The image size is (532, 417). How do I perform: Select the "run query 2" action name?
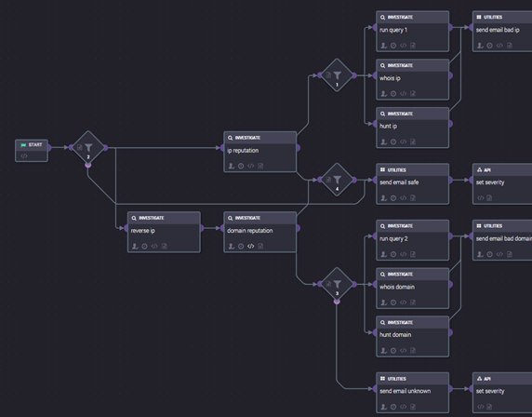click(393, 238)
